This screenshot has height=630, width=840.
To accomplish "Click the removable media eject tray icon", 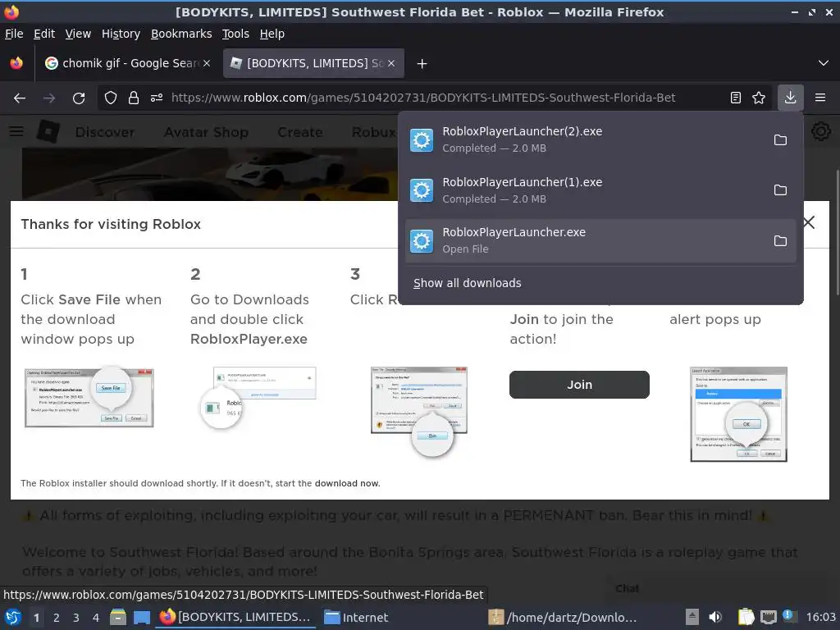I will 692,617.
